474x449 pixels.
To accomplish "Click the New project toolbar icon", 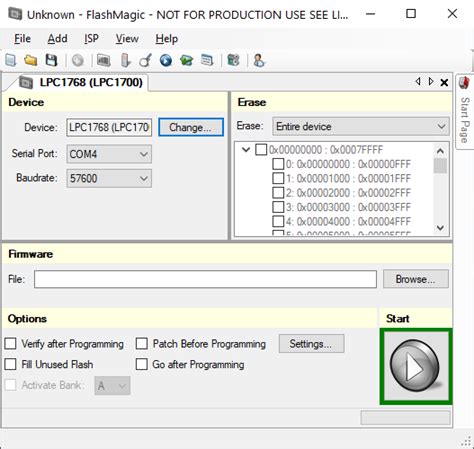I will pos(11,61).
